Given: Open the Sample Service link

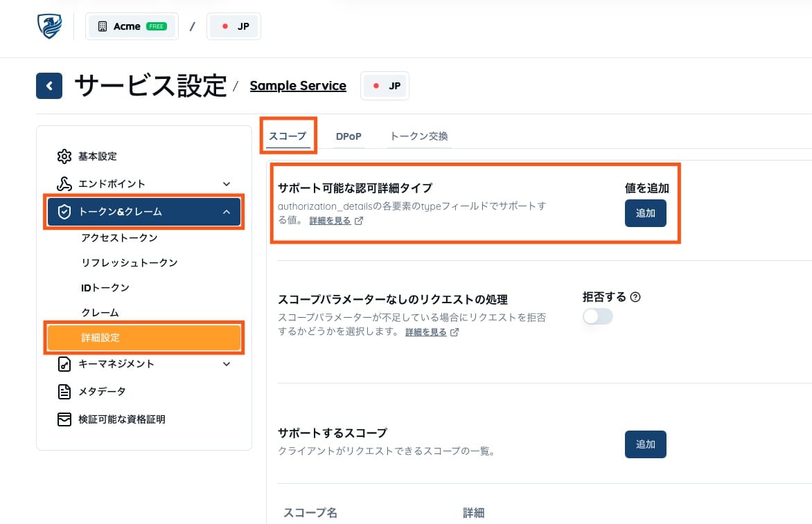Looking at the screenshot, I should coord(298,86).
